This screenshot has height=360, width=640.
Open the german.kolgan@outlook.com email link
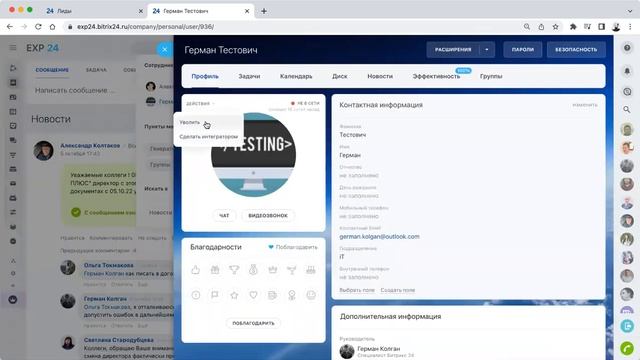click(379, 236)
